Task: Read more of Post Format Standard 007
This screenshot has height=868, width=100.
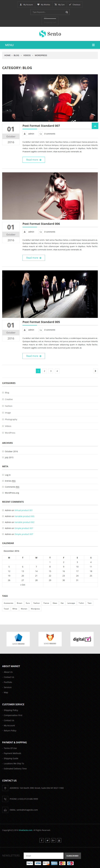Action: (34, 160)
